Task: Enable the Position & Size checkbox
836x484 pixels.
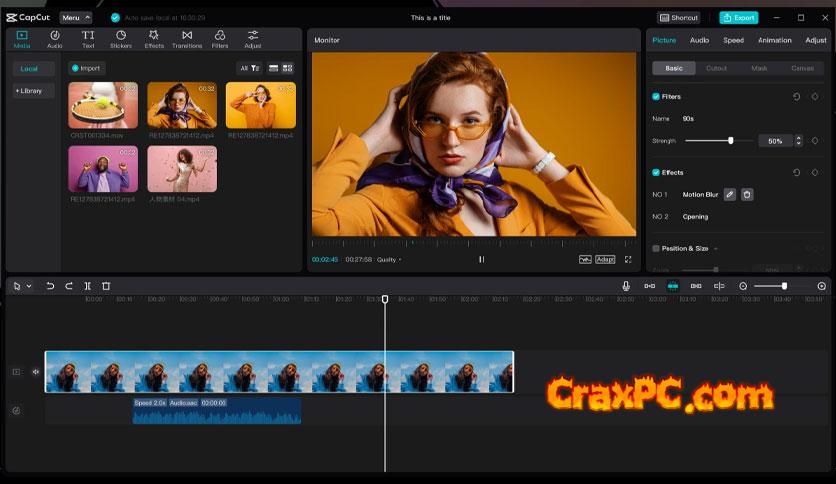Action: pos(656,248)
